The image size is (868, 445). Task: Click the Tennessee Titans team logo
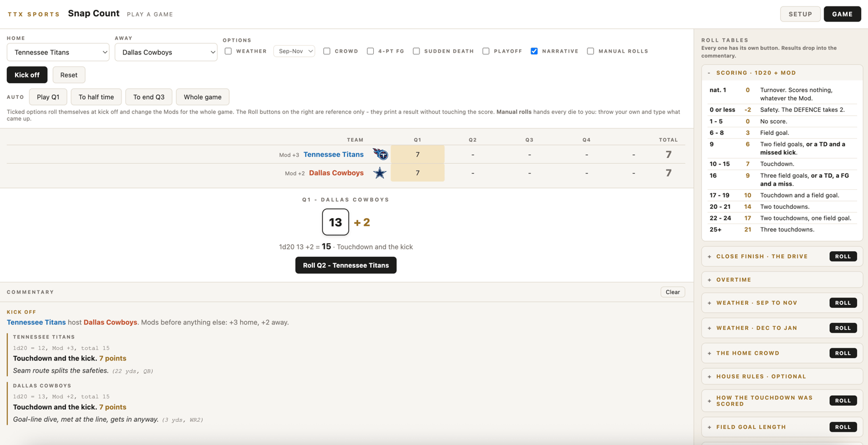pyautogui.click(x=380, y=155)
